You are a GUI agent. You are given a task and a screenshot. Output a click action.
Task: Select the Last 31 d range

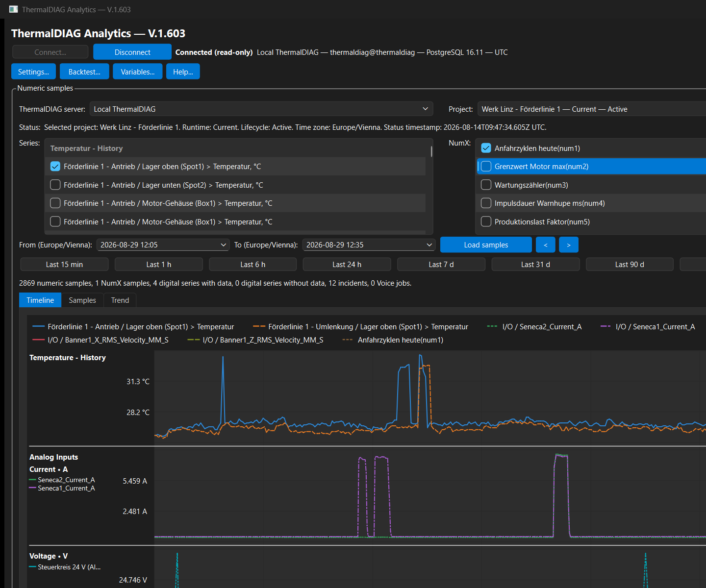coord(535,264)
